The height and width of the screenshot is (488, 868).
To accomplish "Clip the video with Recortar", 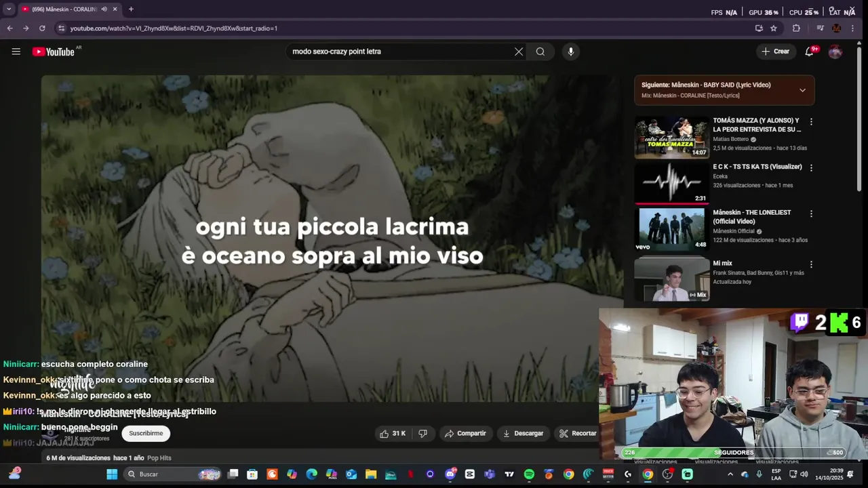I will pyautogui.click(x=577, y=433).
